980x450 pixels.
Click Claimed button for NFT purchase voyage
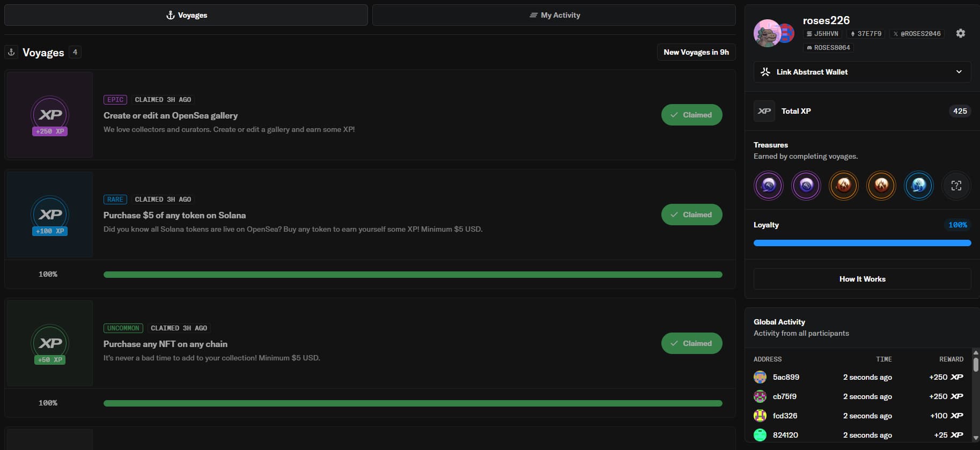coord(691,343)
